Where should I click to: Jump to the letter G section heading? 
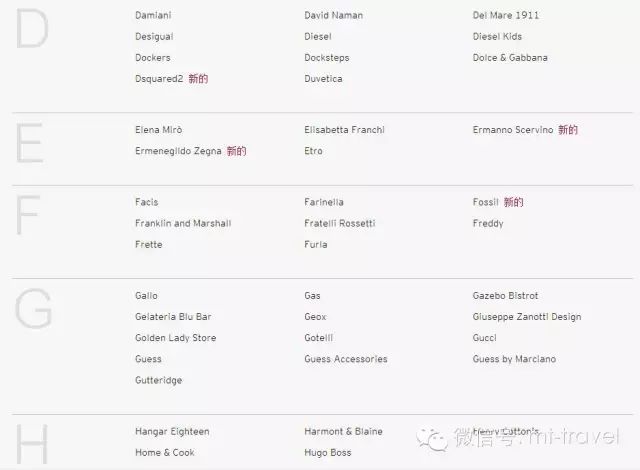pyautogui.click(x=33, y=308)
